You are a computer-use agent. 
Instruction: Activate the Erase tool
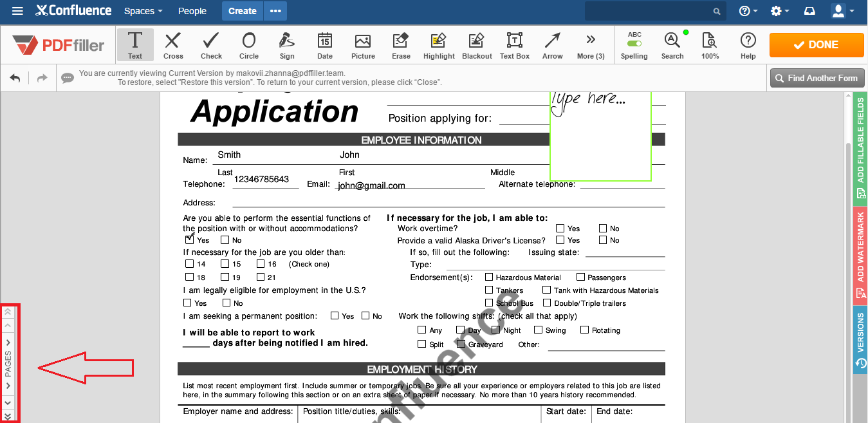tap(401, 44)
